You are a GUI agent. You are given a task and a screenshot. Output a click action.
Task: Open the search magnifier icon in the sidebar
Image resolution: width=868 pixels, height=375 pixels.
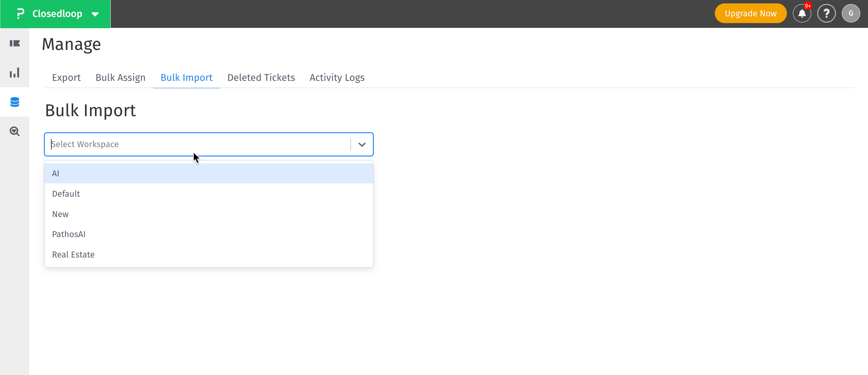pyautogui.click(x=15, y=131)
